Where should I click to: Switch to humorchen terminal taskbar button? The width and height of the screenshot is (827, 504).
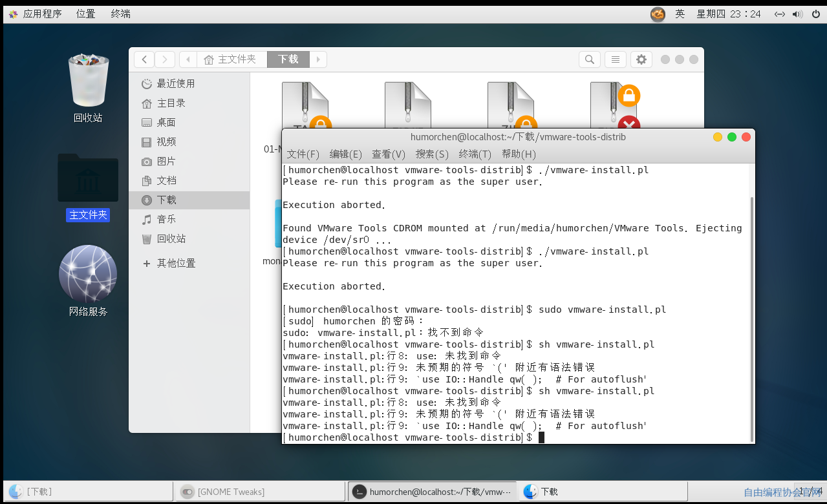point(432,492)
